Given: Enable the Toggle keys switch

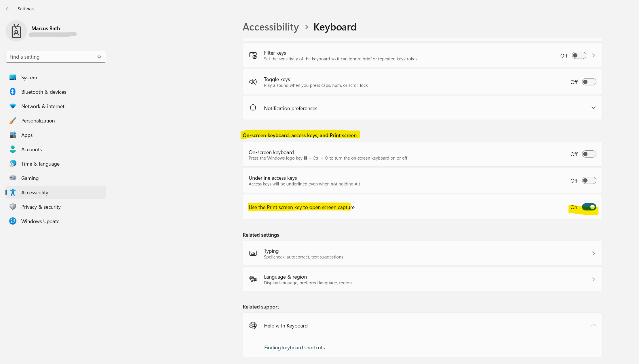Looking at the screenshot, I should (x=589, y=82).
